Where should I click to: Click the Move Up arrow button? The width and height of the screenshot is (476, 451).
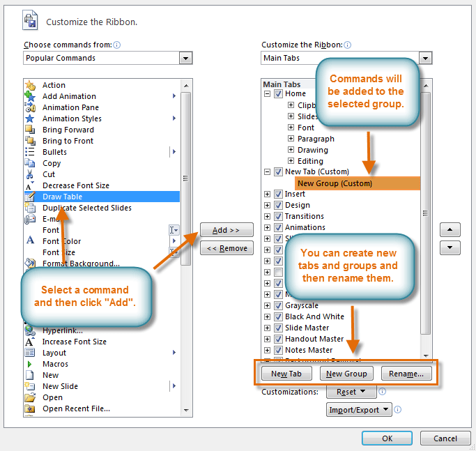point(450,229)
